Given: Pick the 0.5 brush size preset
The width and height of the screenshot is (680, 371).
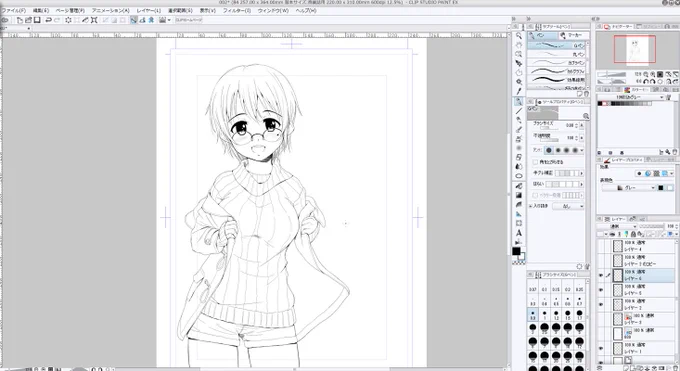Looking at the screenshot, I should pos(556,301).
